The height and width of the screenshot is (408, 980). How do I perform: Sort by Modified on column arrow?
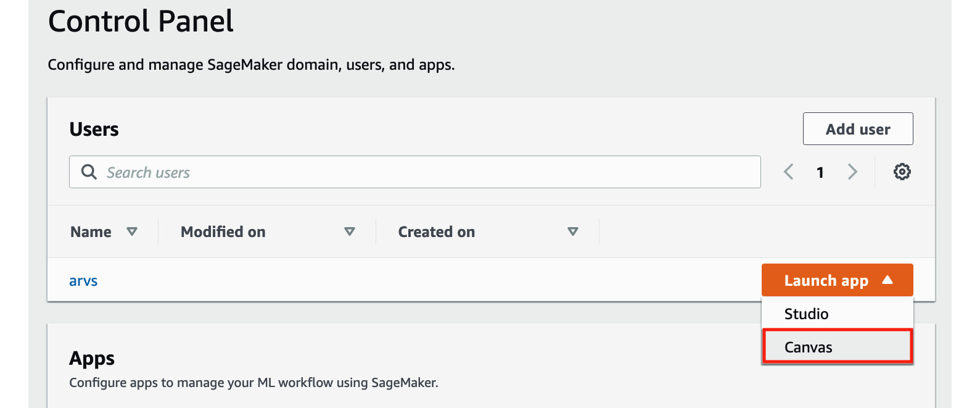click(350, 232)
